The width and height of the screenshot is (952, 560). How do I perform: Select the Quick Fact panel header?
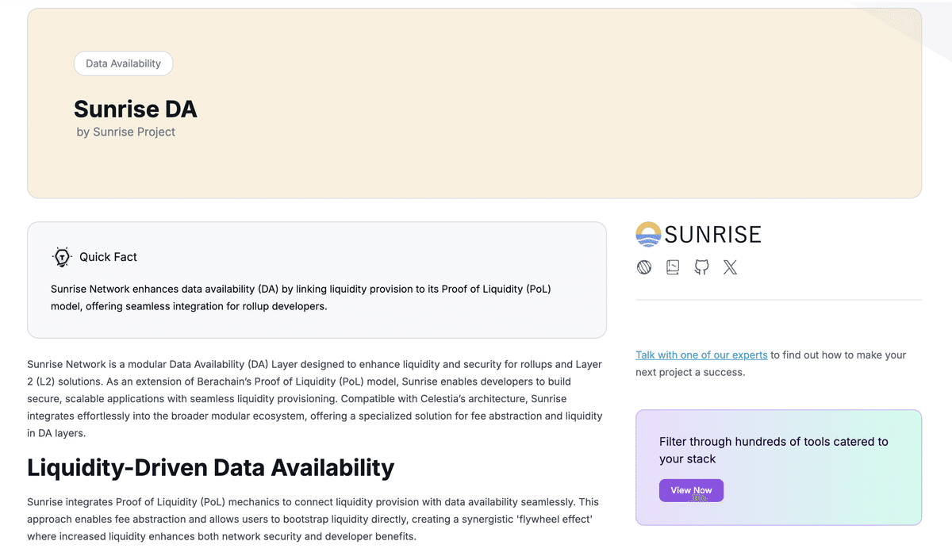click(108, 256)
